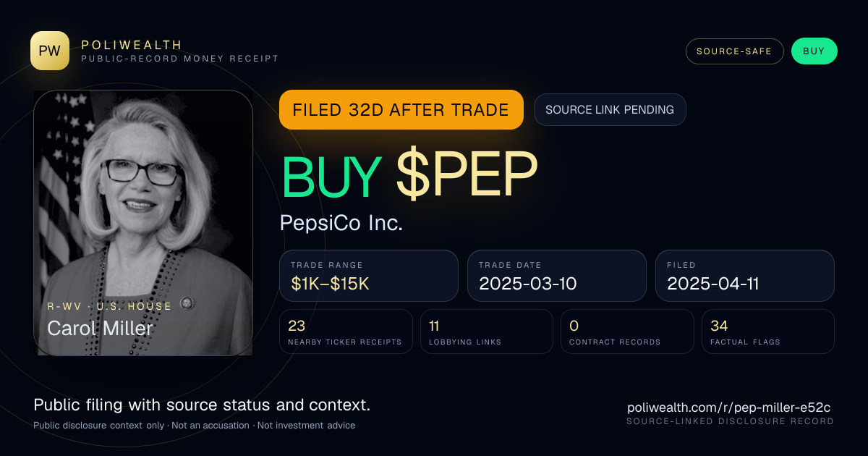Click the large green BUY headline text
This screenshot has height=456, width=868.
(331, 176)
